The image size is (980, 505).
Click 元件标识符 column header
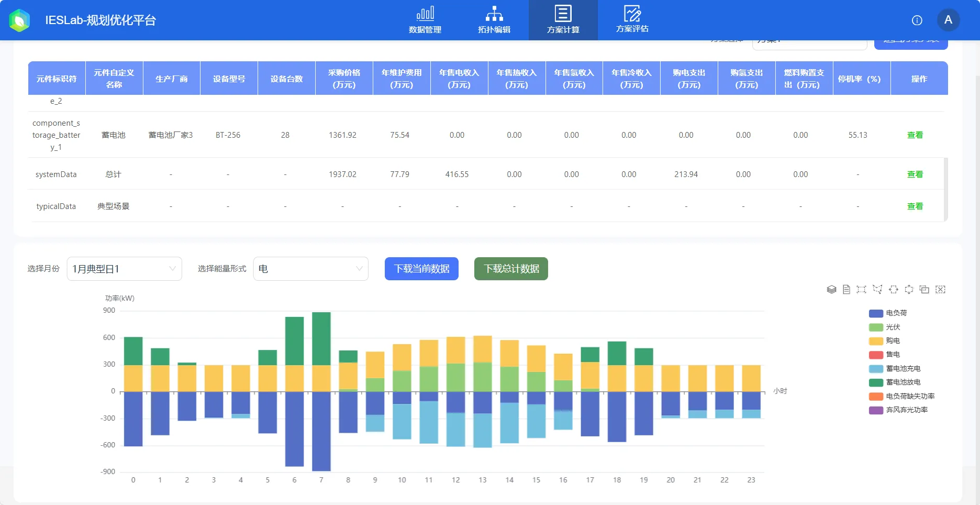57,79
